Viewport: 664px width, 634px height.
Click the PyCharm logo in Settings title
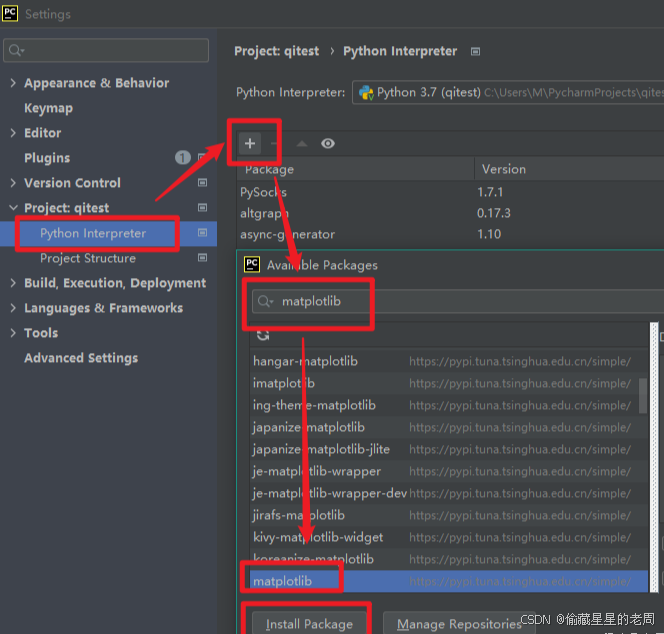pos(10,14)
